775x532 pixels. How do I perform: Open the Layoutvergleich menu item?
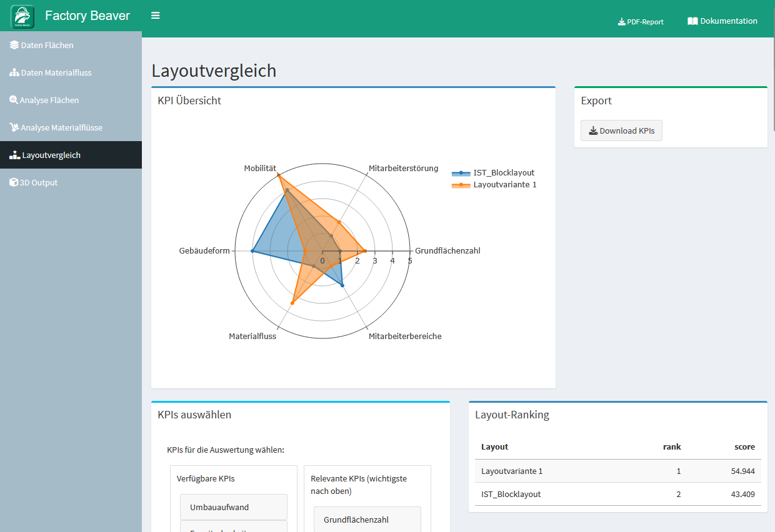(51, 155)
